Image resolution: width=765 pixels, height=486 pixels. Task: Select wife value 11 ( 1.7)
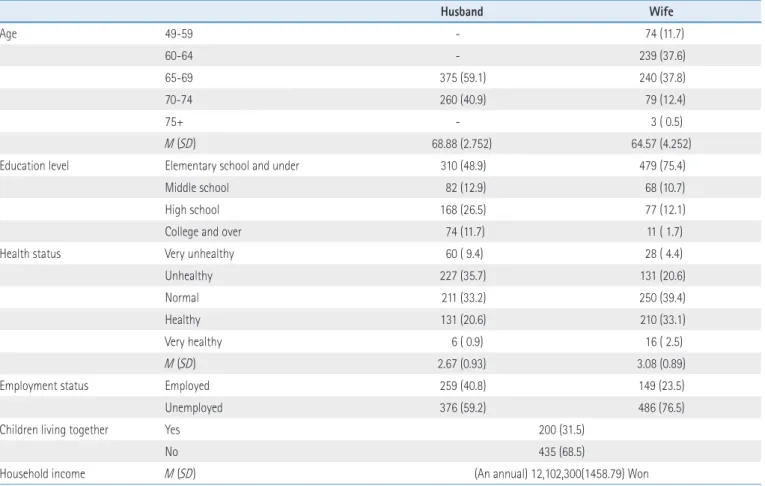coord(664,231)
